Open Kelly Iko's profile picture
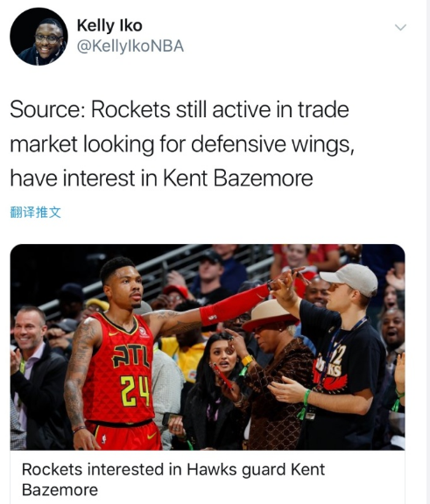This screenshot has height=504, width=430. coord(39,37)
